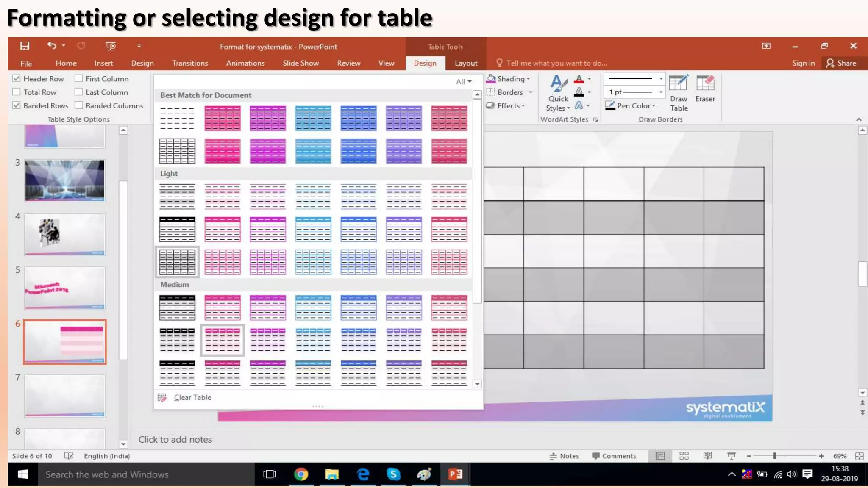Open Google Chrome from the taskbar
868x488 pixels.
pos(301,474)
